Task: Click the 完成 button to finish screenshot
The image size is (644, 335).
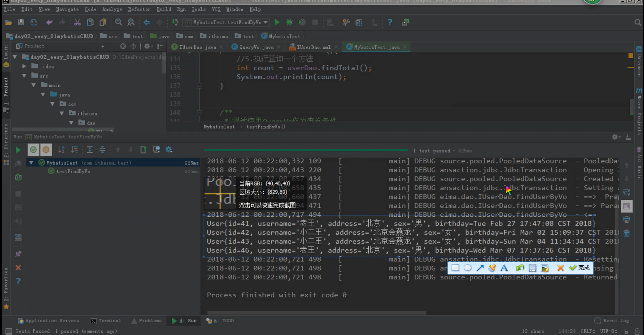Action: (x=580, y=268)
